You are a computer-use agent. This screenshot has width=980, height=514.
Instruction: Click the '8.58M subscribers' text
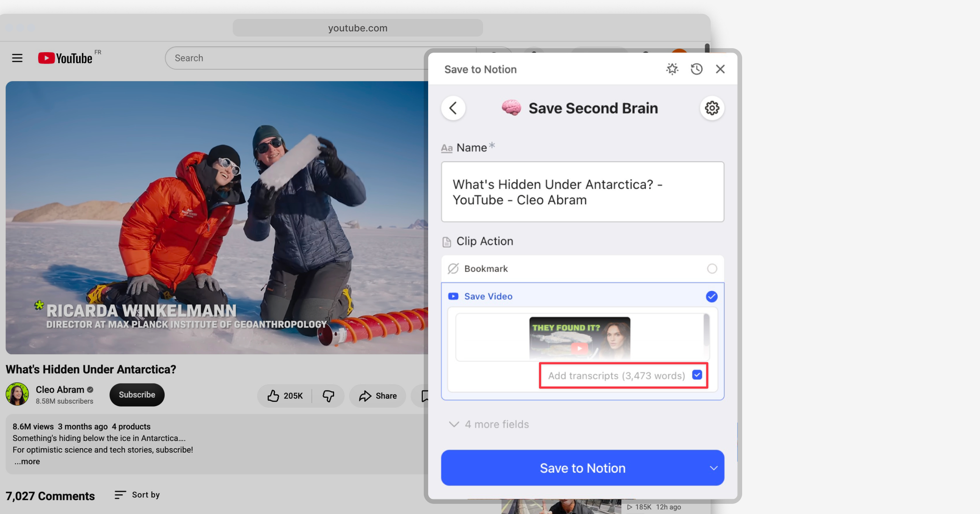[65, 401]
